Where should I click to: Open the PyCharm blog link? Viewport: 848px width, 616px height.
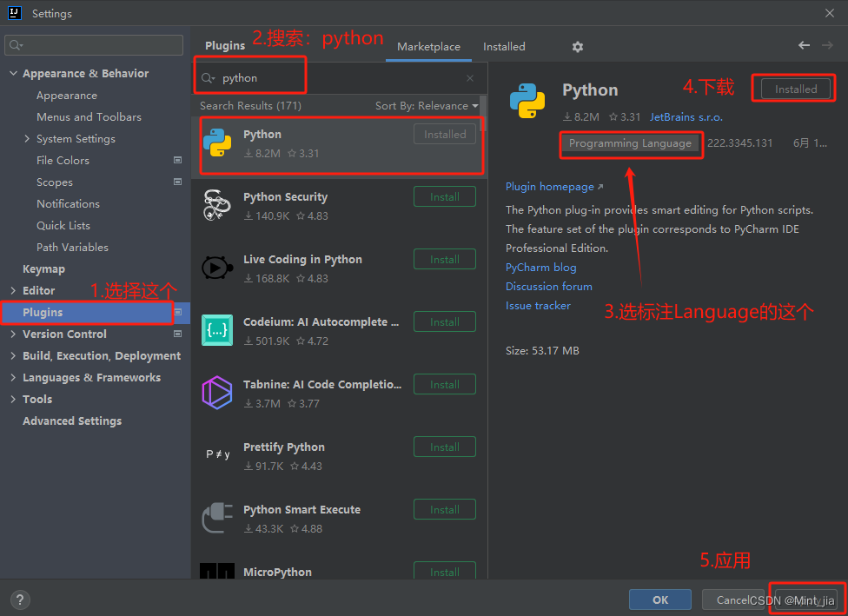[x=540, y=268]
